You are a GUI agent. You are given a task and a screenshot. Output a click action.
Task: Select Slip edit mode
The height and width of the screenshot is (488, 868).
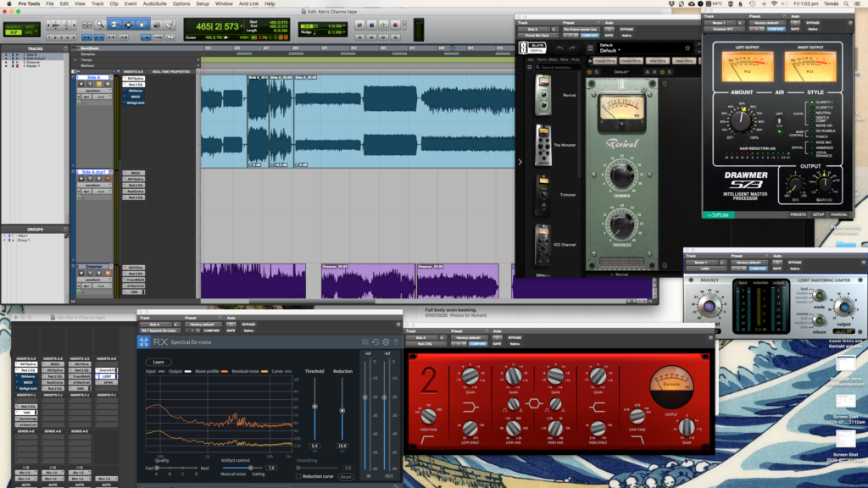pos(14,33)
